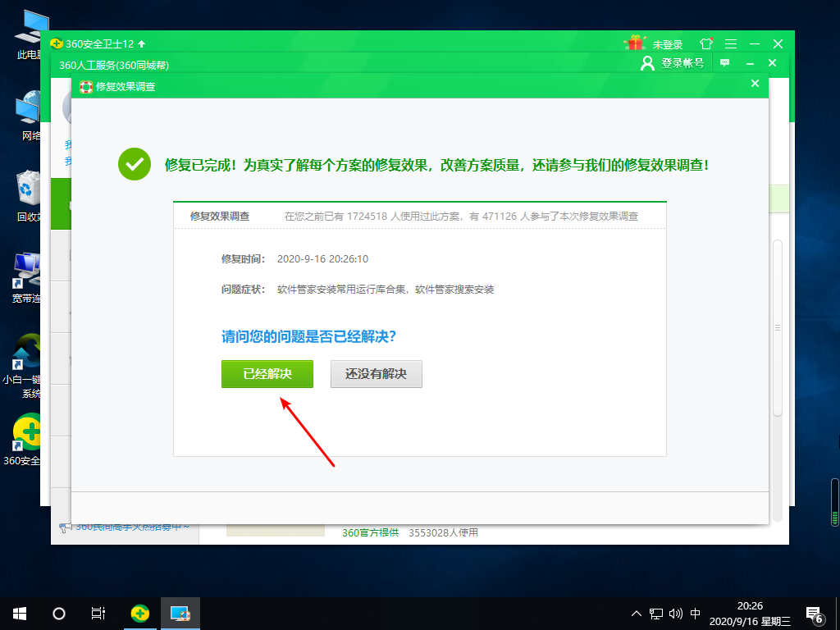Open the 360 skin shirt icon
Viewport: 840px width, 630px height.
[706, 43]
